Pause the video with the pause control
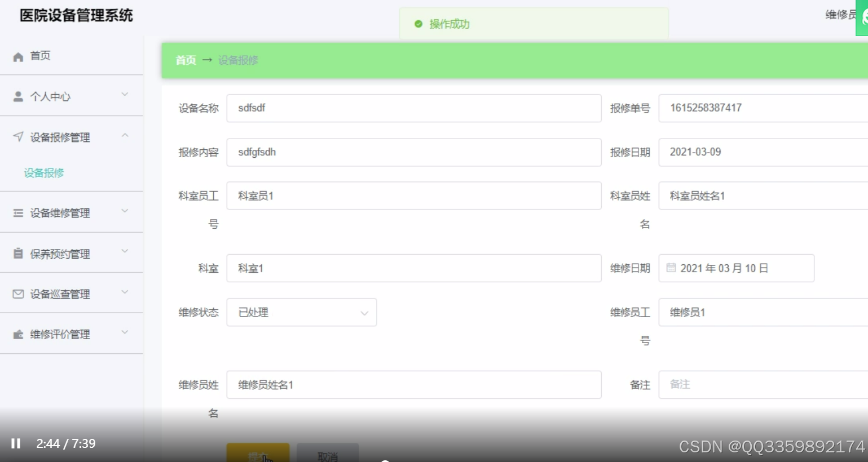The height and width of the screenshot is (462, 868). point(16,443)
